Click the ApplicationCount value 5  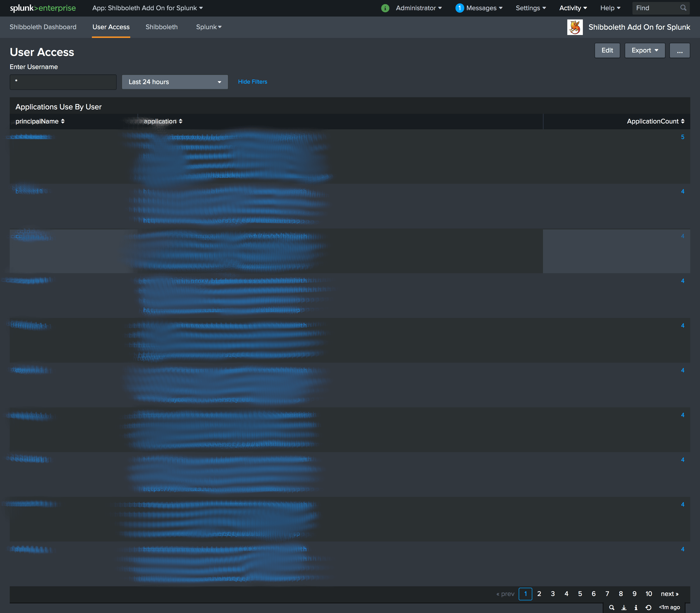click(682, 137)
